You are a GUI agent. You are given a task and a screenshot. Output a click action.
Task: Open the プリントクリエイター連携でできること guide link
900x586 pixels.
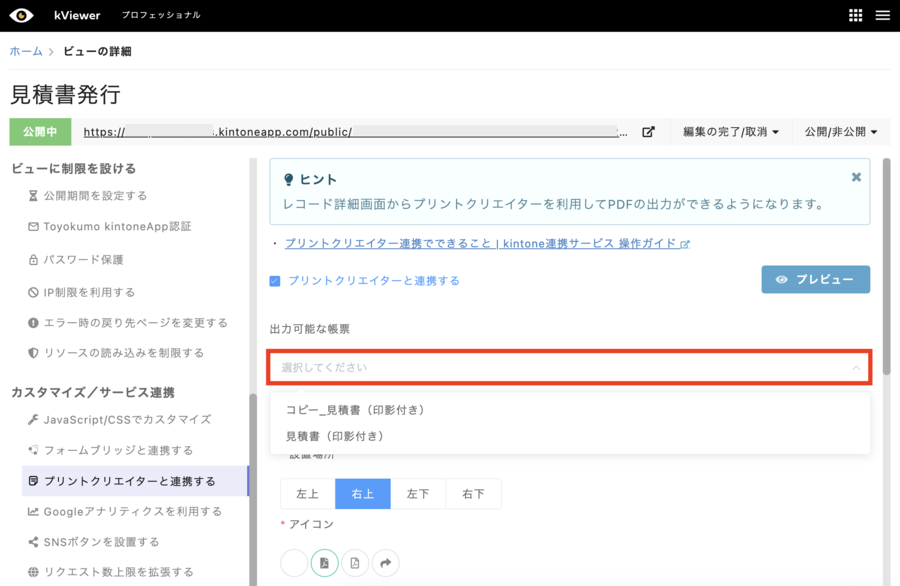(487, 243)
